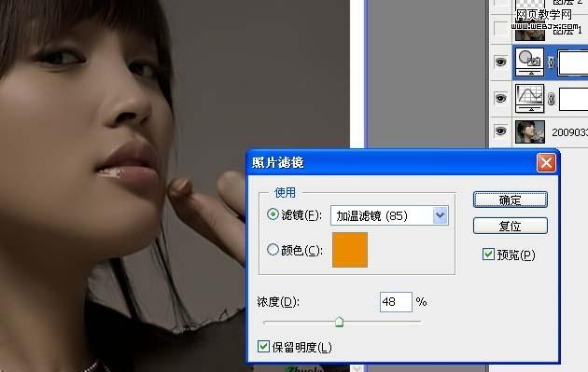Image resolution: width=588 pixels, height=372 pixels.
Task: Click the link icon on curves layer
Action: [551, 99]
